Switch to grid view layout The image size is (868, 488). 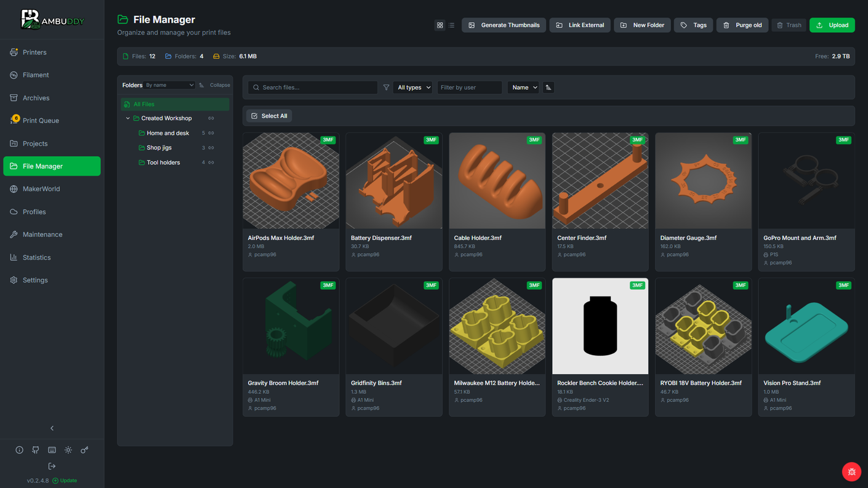pyautogui.click(x=440, y=25)
